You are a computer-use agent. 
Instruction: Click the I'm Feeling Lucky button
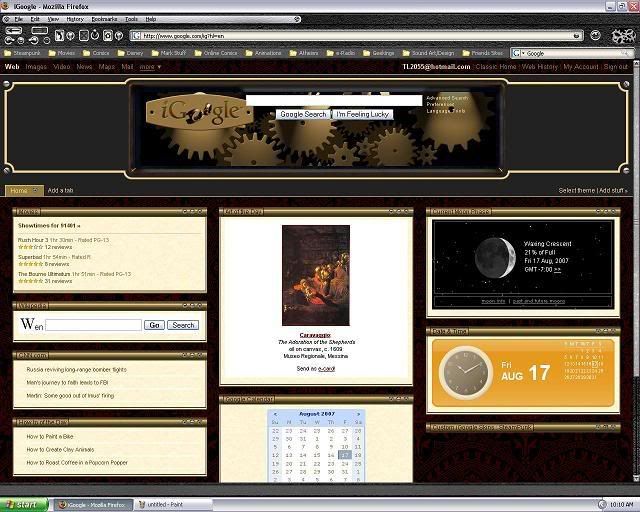point(362,114)
